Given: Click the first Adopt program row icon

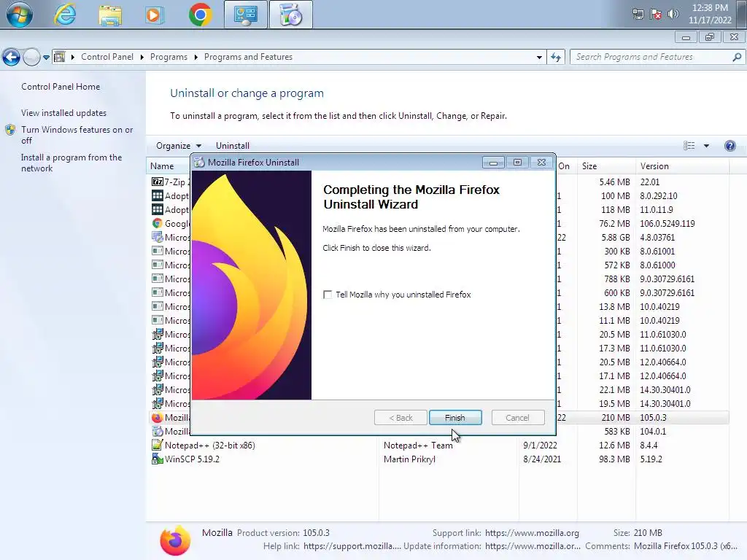Looking at the screenshot, I should pyautogui.click(x=158, y=195).
